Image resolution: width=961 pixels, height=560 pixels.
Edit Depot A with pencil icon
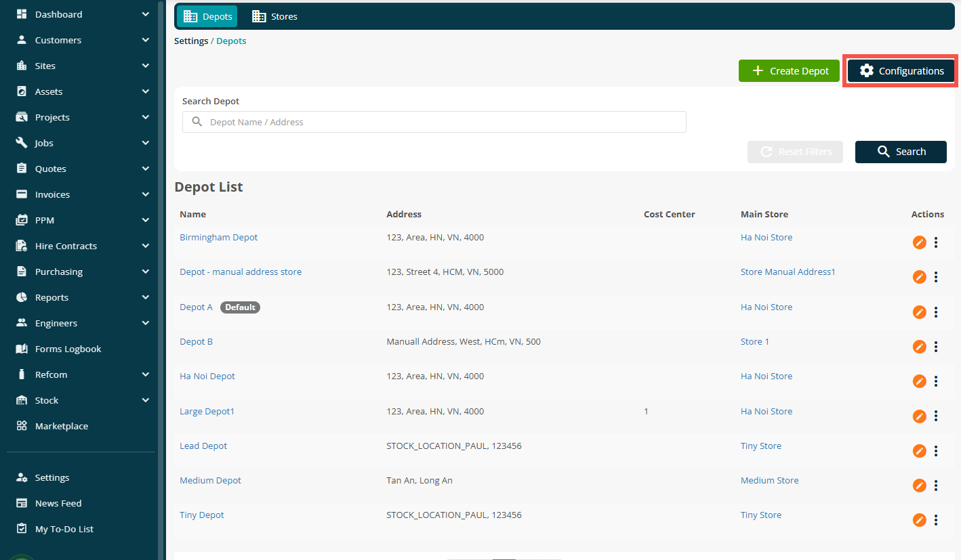click(919, 311)
